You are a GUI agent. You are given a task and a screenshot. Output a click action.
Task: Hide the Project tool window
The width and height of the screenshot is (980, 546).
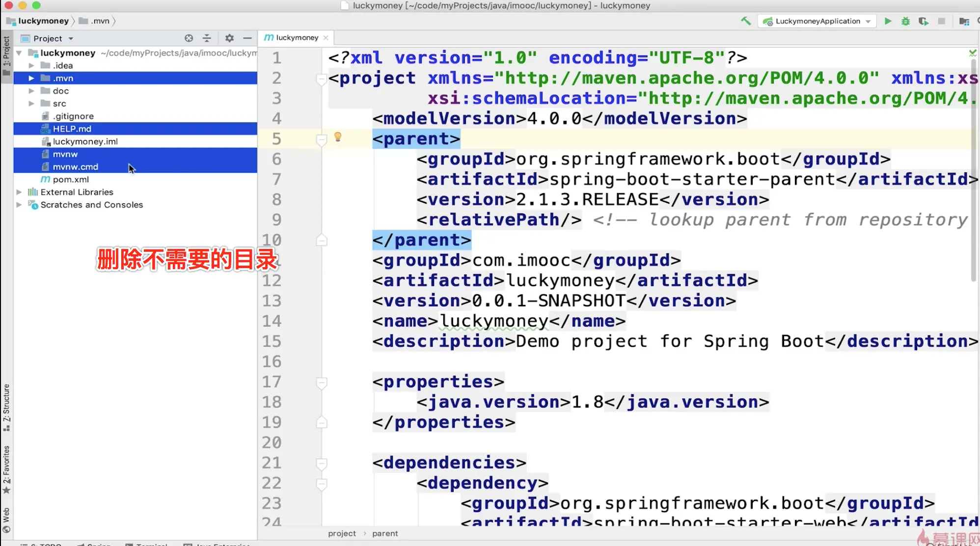tap(247, 38)
